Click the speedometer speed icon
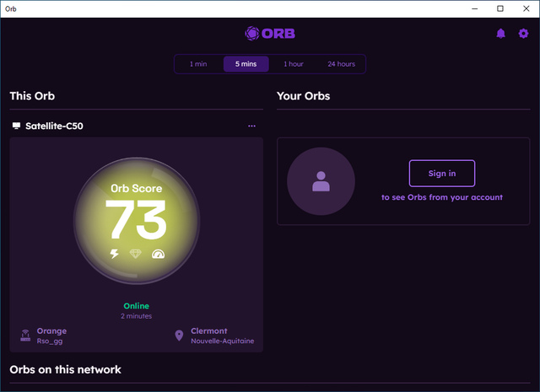 point(158,254)
